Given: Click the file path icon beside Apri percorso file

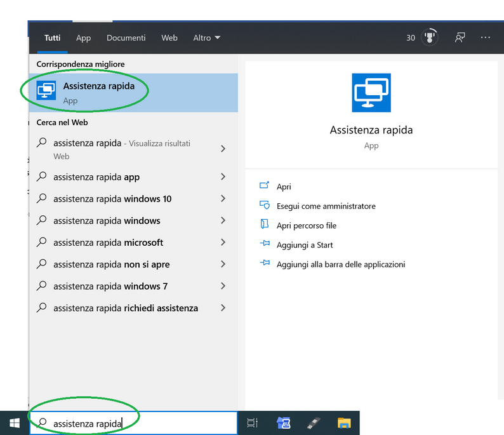Looking at the screenshot, I should click(264, 224).
